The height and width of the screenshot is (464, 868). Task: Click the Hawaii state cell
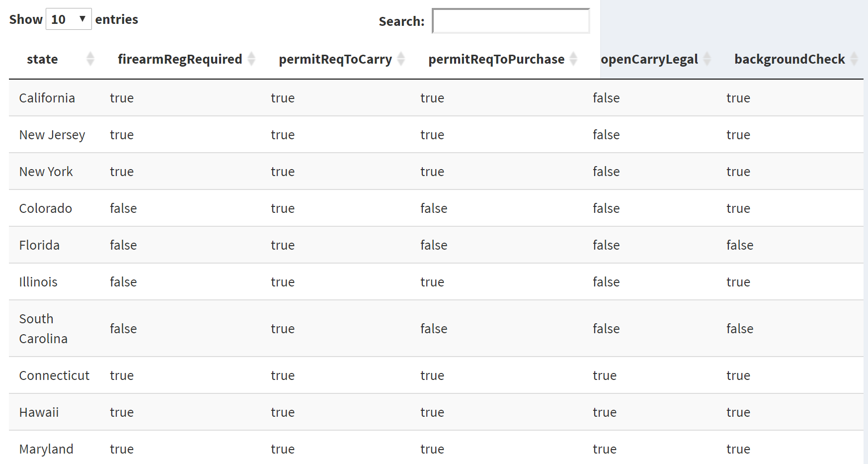click(39, 412)
